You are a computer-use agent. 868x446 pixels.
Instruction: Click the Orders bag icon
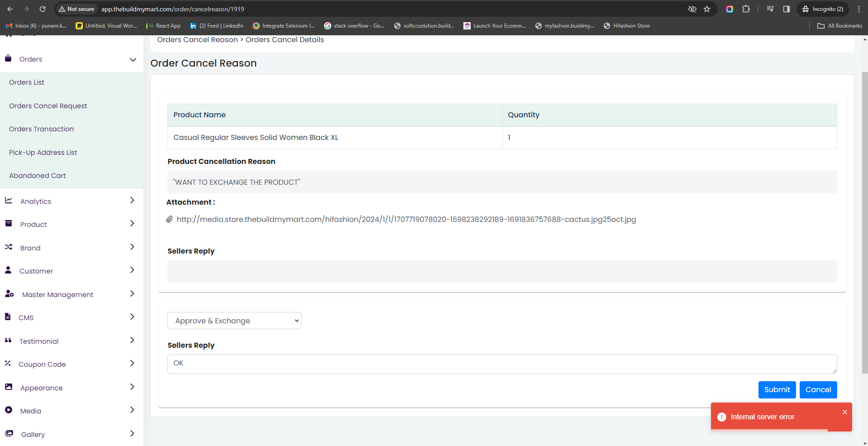pos(8,58)
